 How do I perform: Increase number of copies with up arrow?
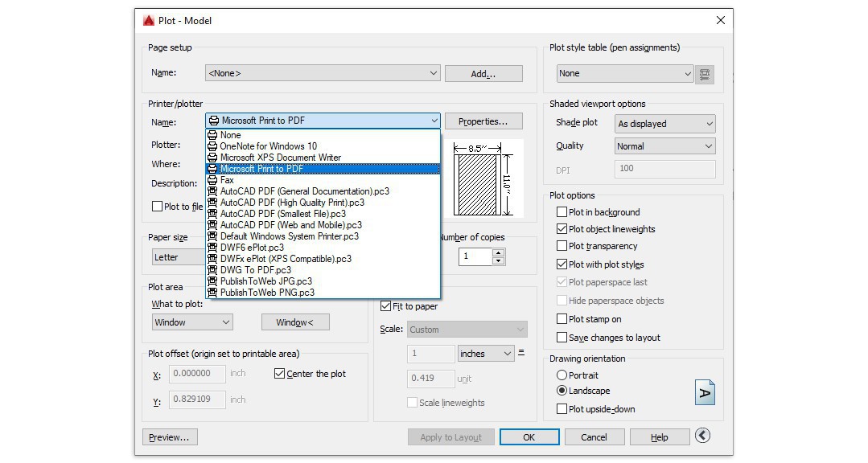tap(498, 252)
